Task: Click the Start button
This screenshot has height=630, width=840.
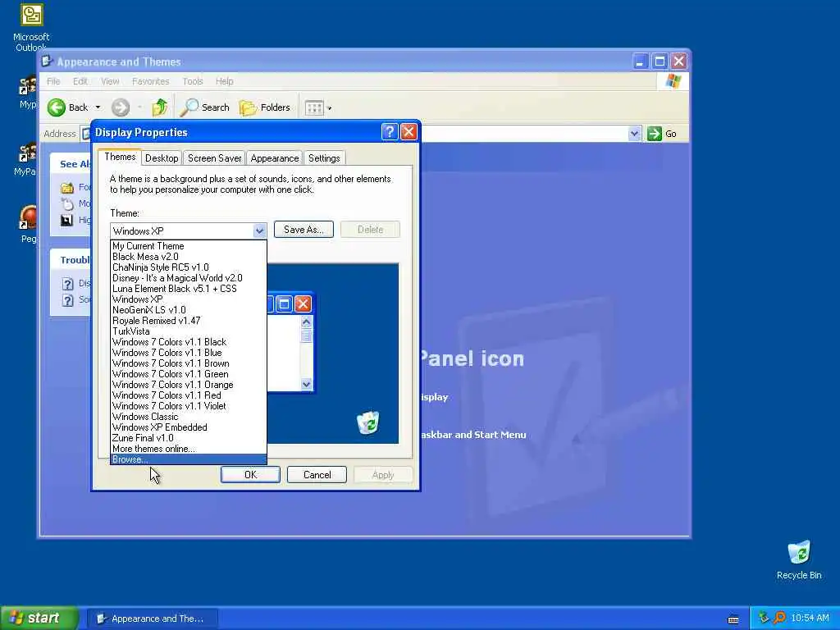Action: pos(39,618)
